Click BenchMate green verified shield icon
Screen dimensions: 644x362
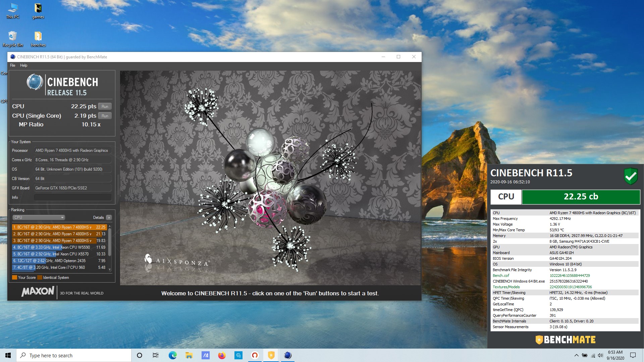[x=631, y=176]
